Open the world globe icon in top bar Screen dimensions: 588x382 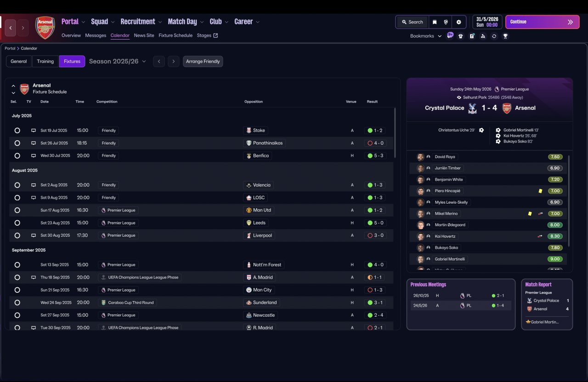pos(446,22)
